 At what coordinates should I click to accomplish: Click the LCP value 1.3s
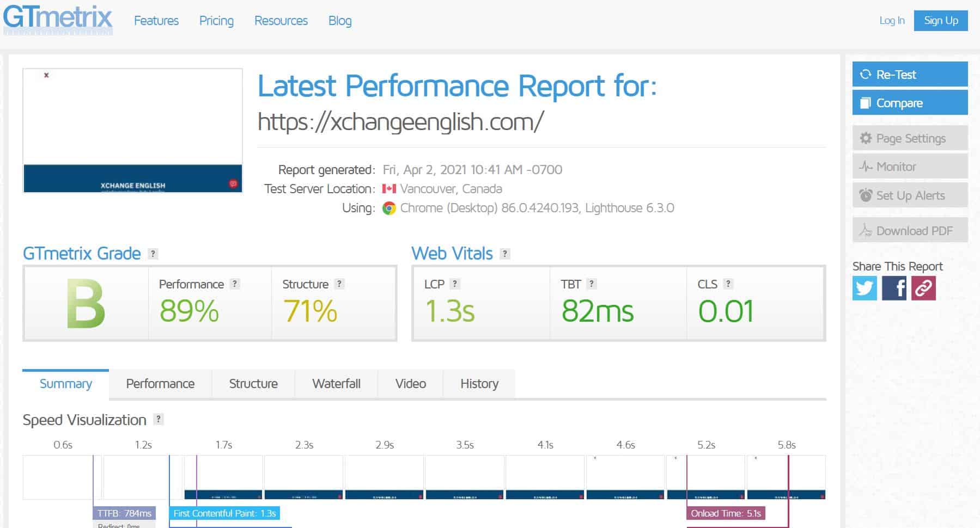449,311
